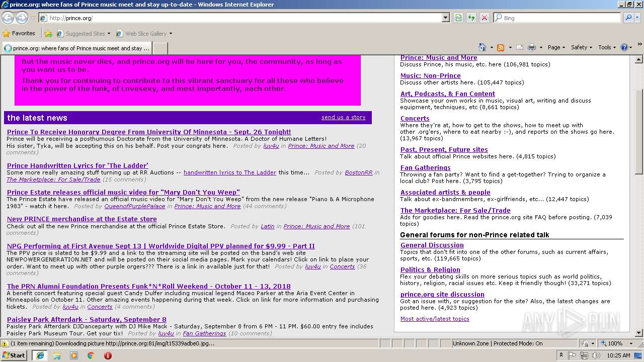The image size is (644, 362).
Task: Click the Protected Mode status text
Action: click(x=498, y=343)
